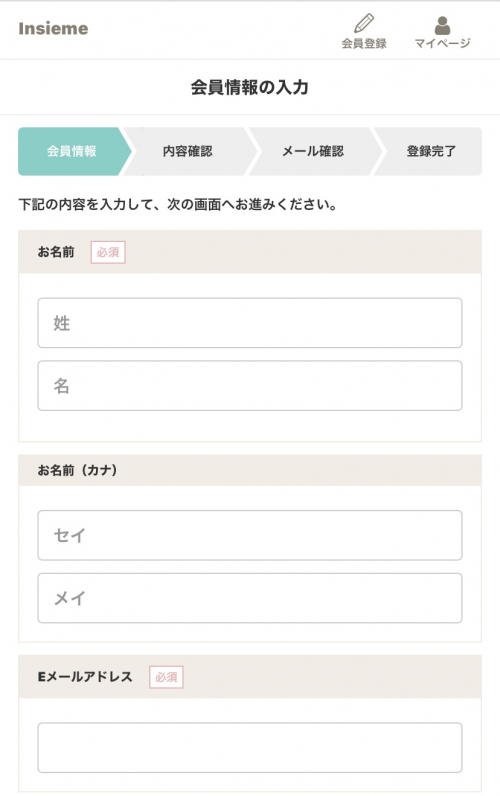Focus the 姓 input field

(250, 323)
